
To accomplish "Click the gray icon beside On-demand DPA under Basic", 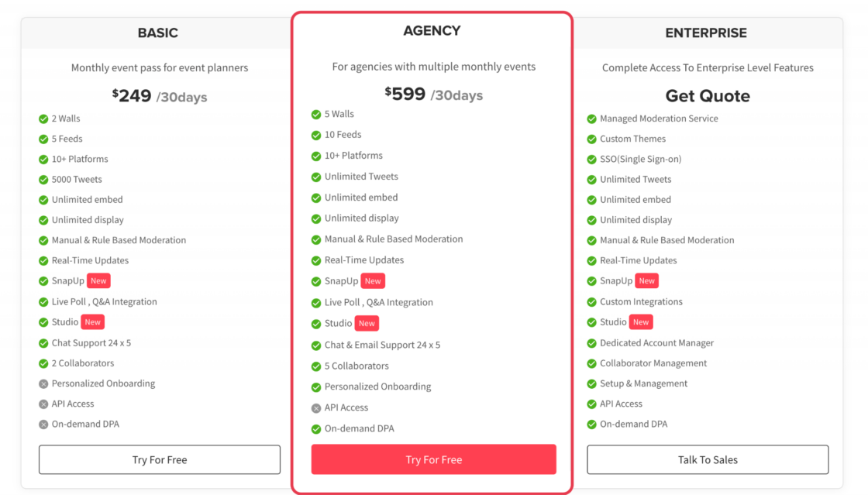I will coord(43,424).
